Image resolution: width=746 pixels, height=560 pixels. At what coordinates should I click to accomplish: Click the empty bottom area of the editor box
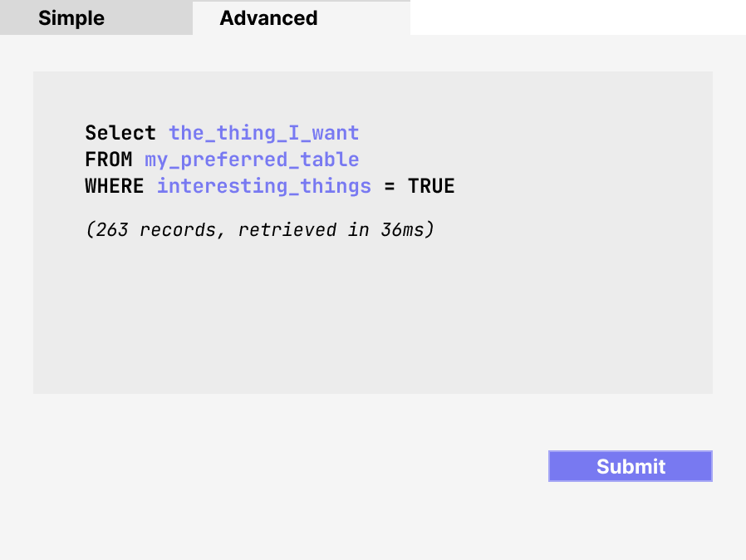[x=372, y=366]
